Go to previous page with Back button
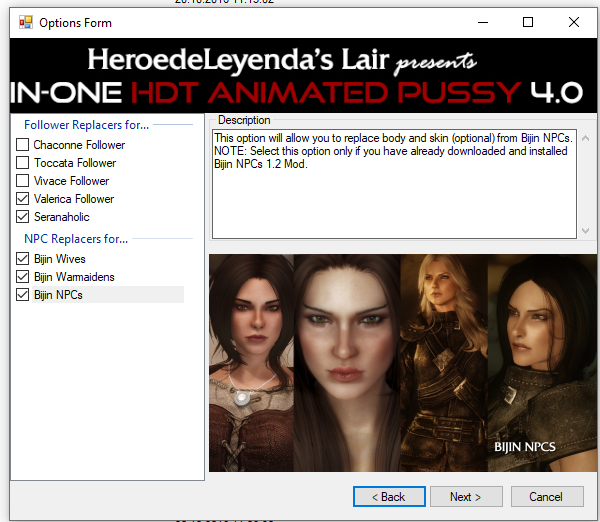 (389, 497)
